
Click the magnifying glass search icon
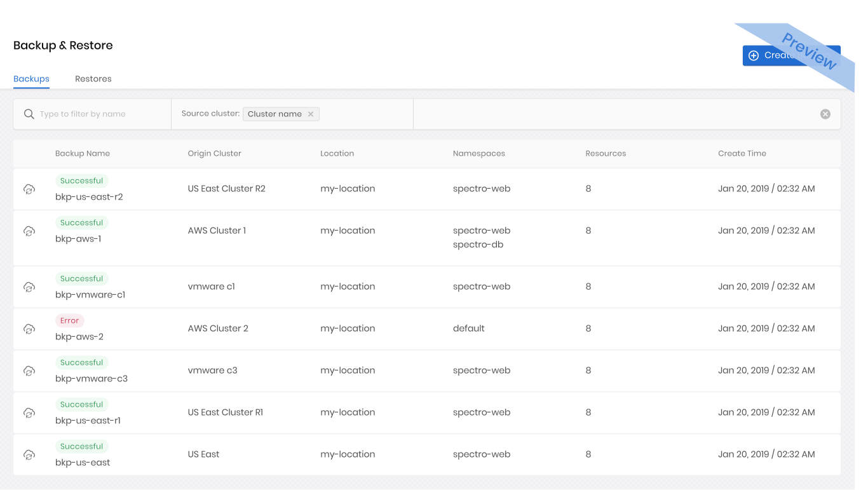(29, 113)
